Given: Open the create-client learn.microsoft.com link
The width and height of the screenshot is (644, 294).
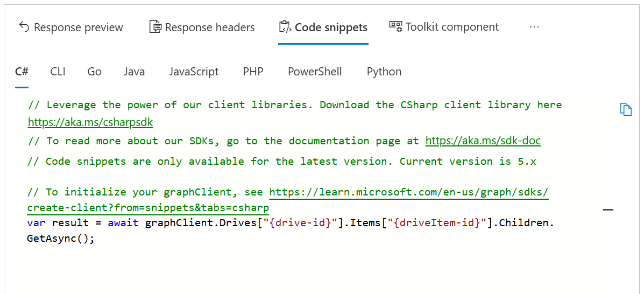Looking at the screenshot, I should (408, 192).
